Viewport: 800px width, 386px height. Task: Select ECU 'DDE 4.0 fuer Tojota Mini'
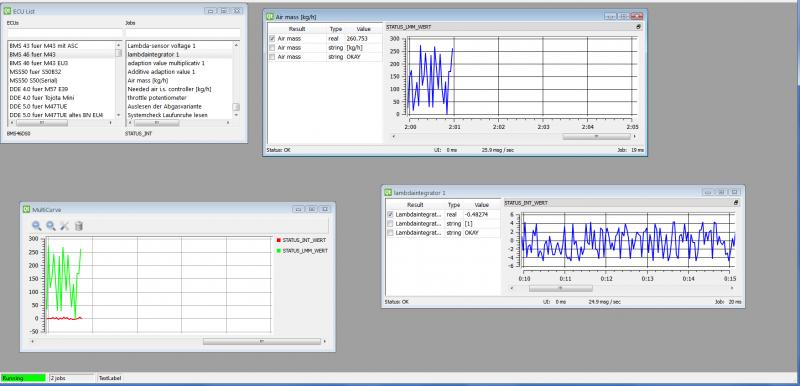point(42,97)
